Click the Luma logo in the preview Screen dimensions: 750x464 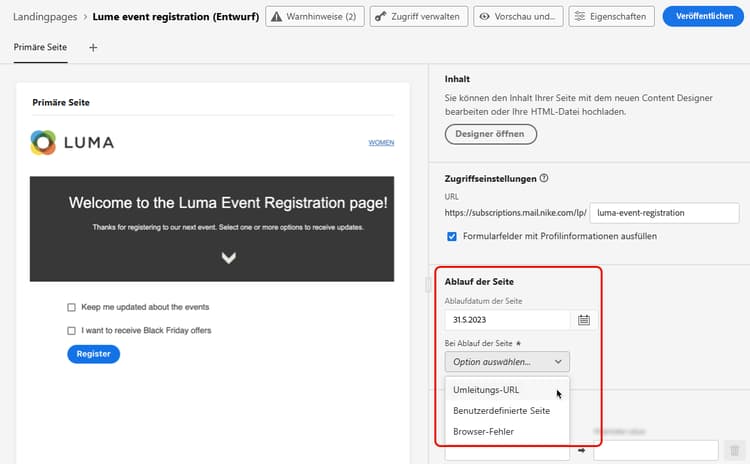(72, 143)
